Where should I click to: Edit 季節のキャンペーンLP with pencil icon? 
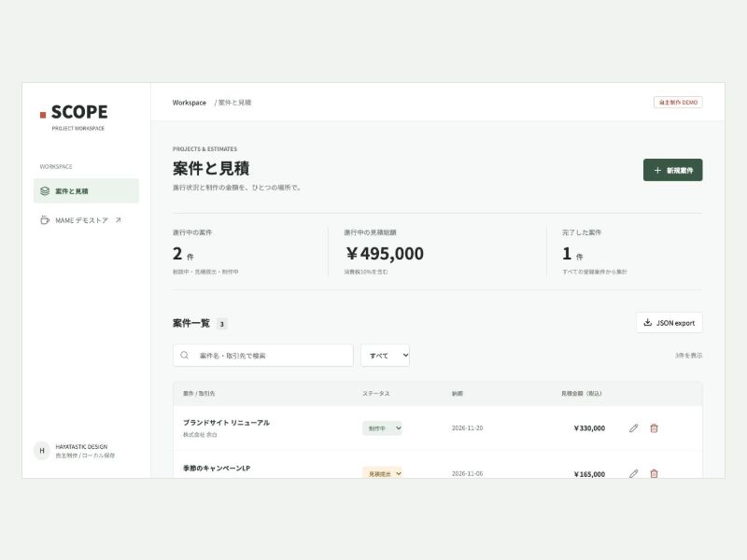coord(633,473)
